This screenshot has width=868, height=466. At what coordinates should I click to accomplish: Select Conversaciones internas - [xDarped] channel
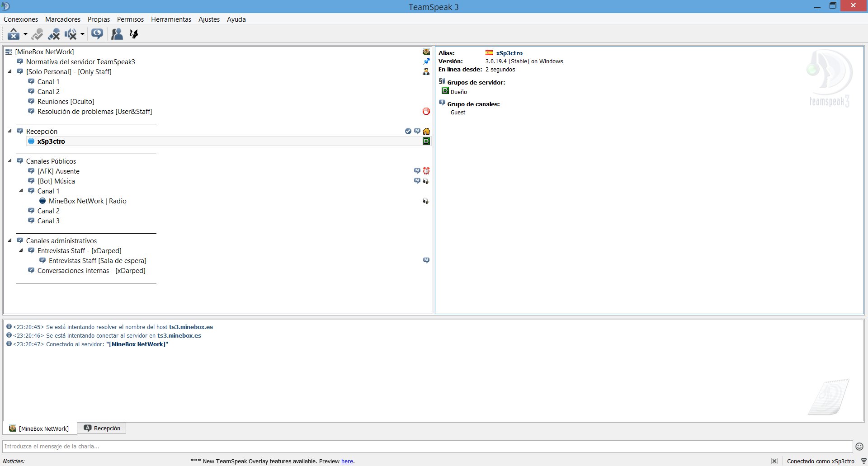pos(91,271)
